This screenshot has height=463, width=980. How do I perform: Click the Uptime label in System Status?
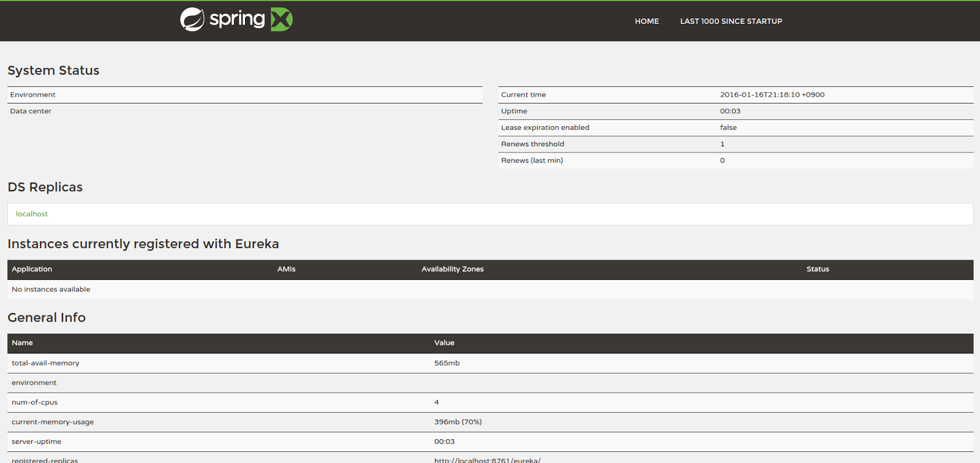point(514,111)
